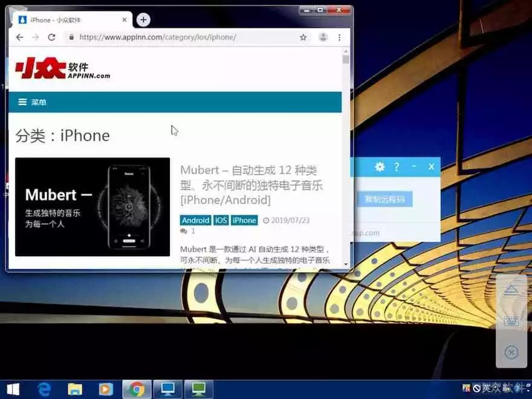Close the blue remote tool window
The image size is (532, 399).
[431, 167]
